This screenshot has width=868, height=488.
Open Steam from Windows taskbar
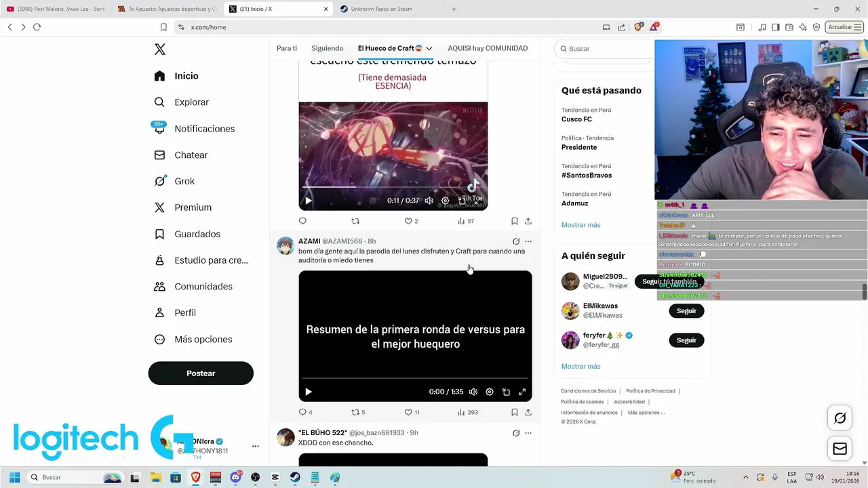(x=295, y=477)
